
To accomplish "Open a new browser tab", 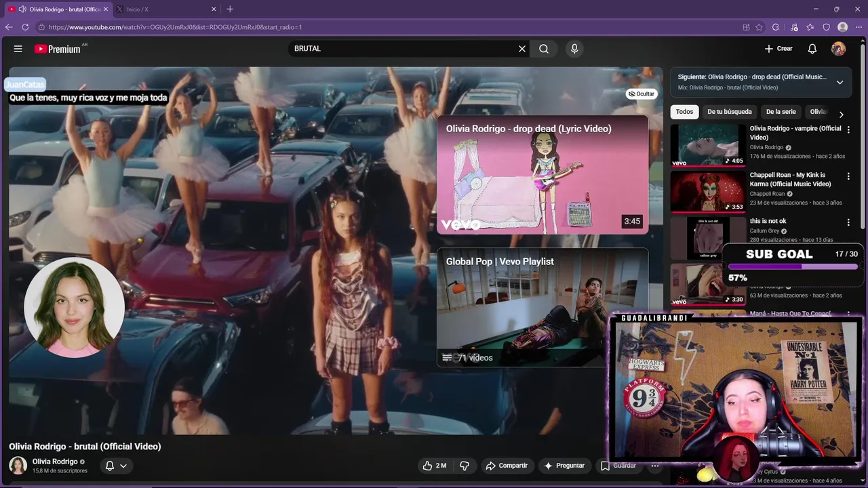I will pos(230,9).
